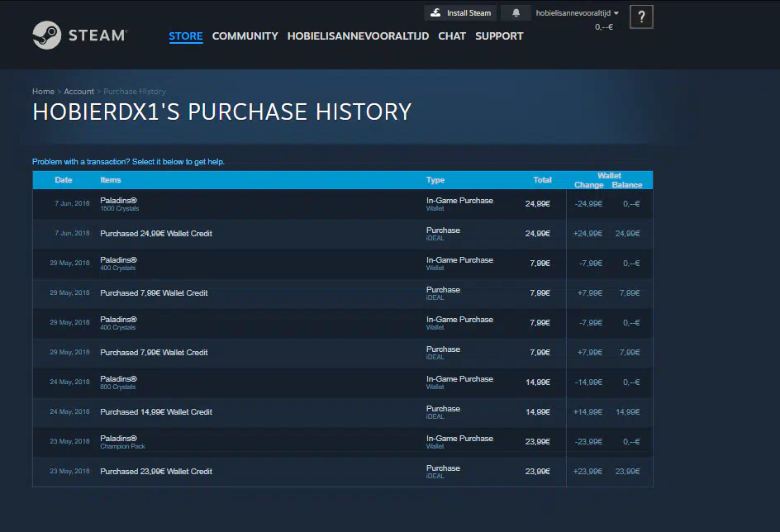The width and height of the screenshot is (780, 532).
Task: Click the Date column header
Action: [64, 180]
